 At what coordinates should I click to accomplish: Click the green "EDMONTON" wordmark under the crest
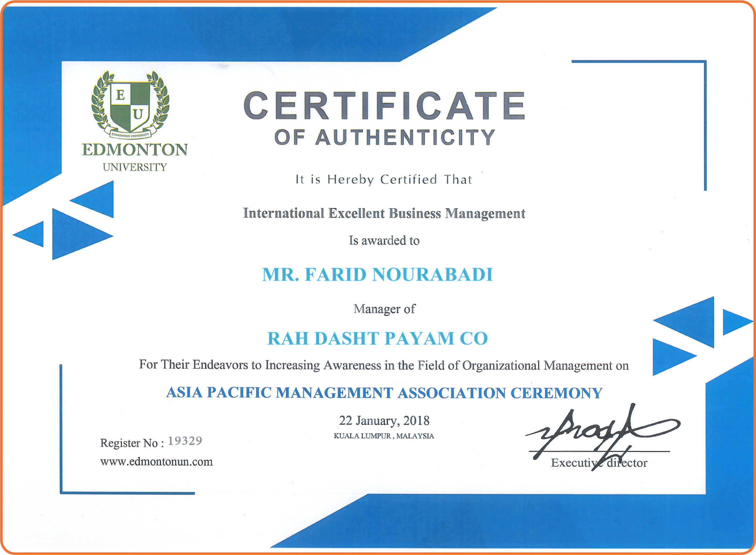135,150
